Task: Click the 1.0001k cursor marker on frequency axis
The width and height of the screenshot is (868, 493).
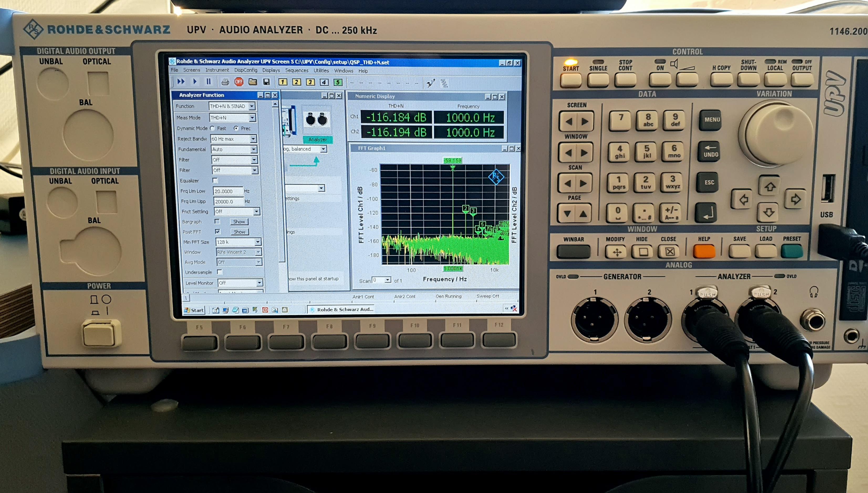Action: tap(453, 268)
